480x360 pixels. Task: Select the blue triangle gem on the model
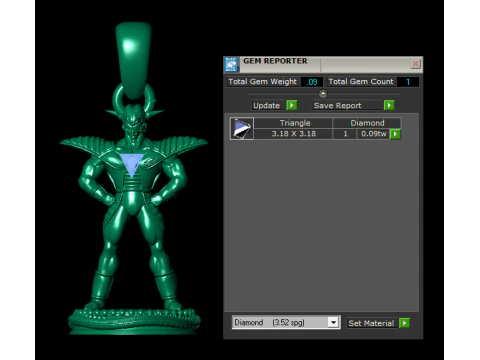click(x=132, y=164)
